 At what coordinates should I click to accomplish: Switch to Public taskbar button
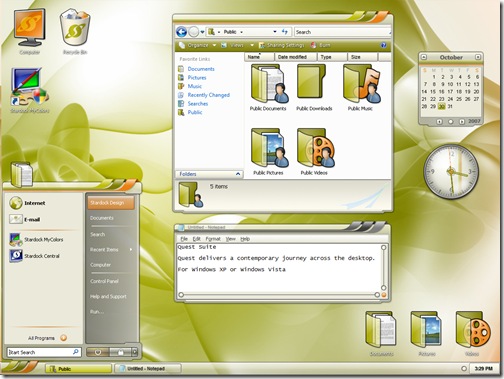(x=79, y=369)
